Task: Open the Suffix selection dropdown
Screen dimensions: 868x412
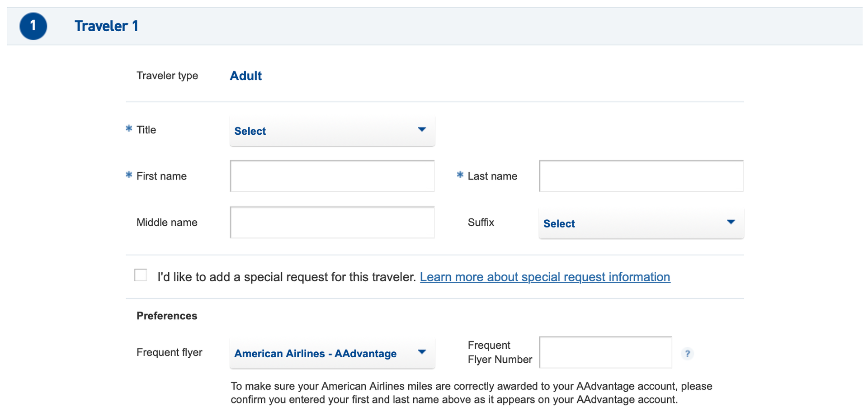Action: pos(641,223)
